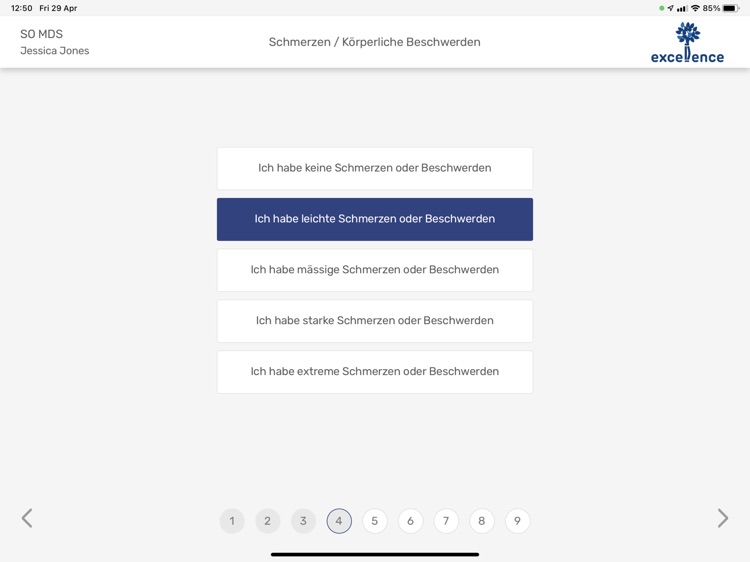Screen dimensions: 750x562
Task: Jump to question page 8
Action: 482,521
